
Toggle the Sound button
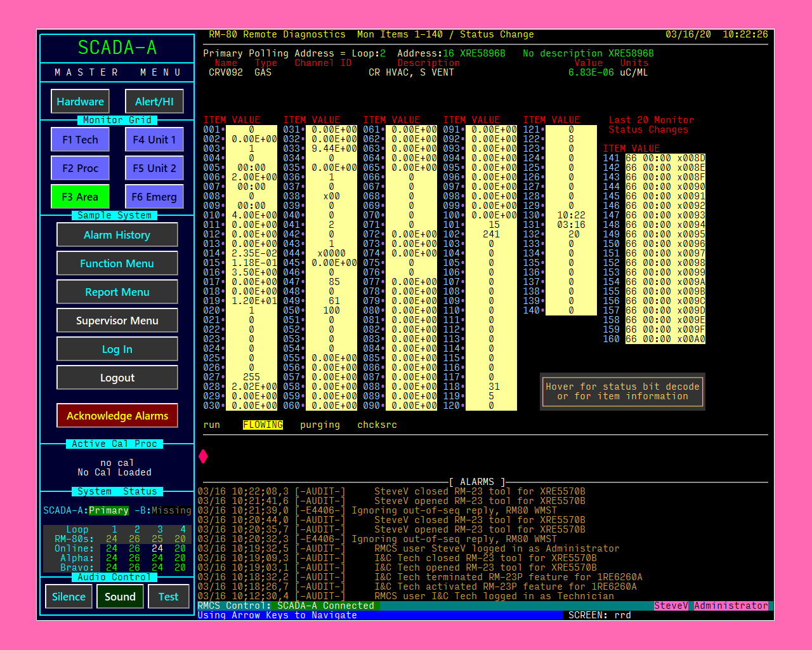(120, 597)
